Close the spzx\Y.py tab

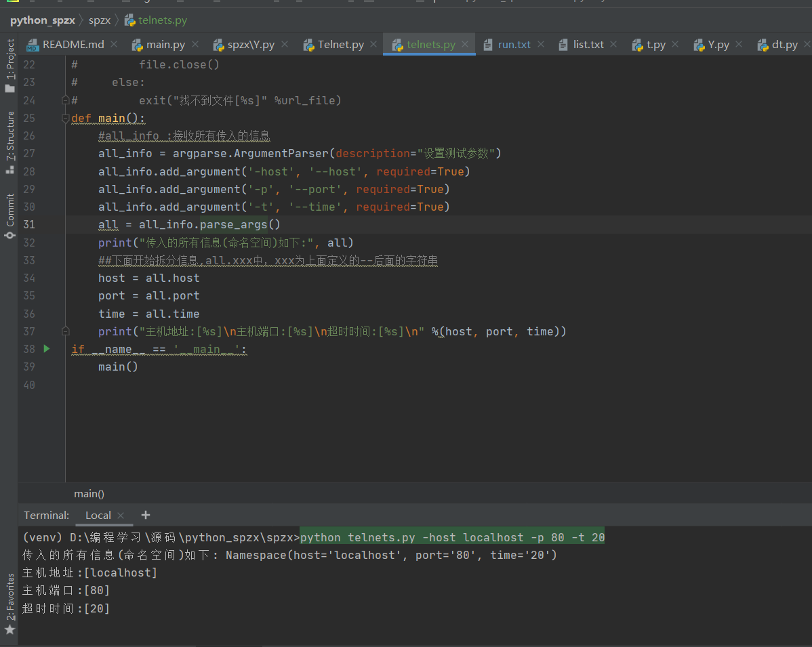285,45
